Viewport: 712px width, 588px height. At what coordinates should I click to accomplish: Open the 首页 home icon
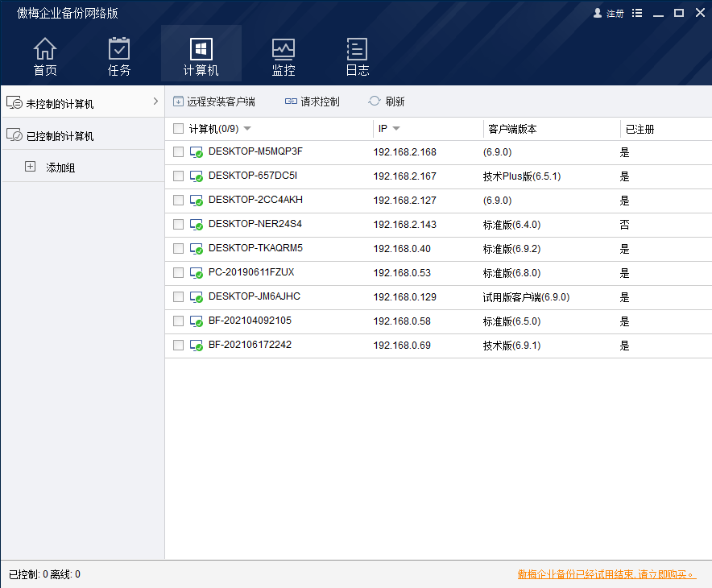[45, 49]
